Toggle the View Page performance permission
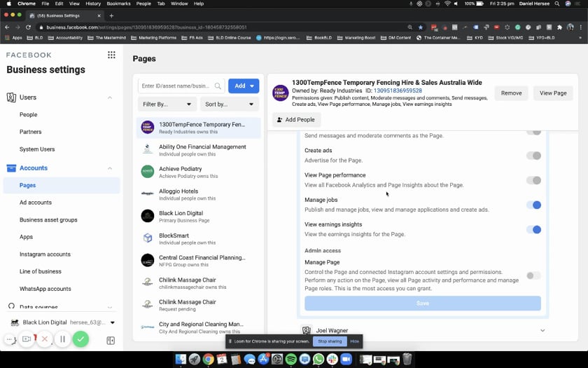The height and width of the screenshot is (368, 588). coord(533,180)
